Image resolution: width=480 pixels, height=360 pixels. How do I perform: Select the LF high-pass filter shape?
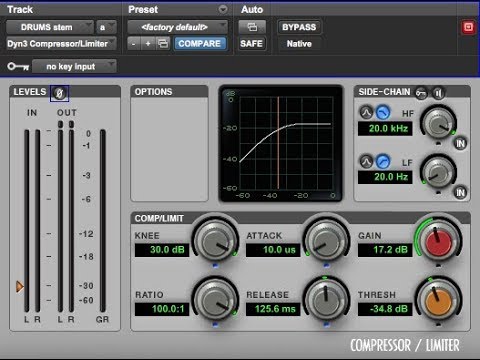tap(383, 162)
